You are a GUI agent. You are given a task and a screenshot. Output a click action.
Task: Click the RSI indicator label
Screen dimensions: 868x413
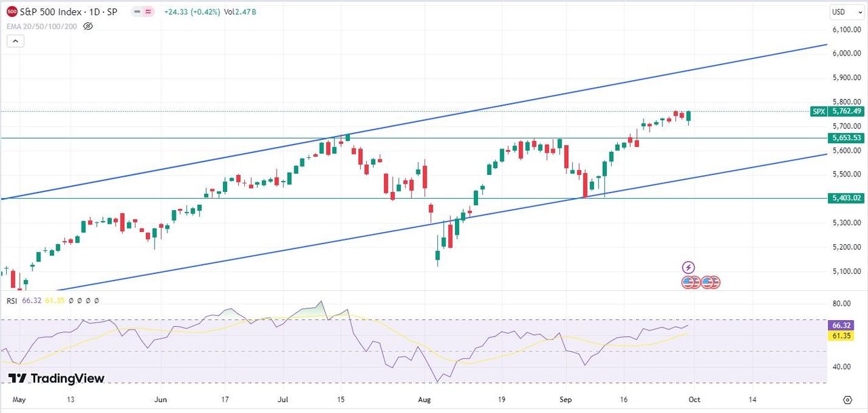[10, 300]
